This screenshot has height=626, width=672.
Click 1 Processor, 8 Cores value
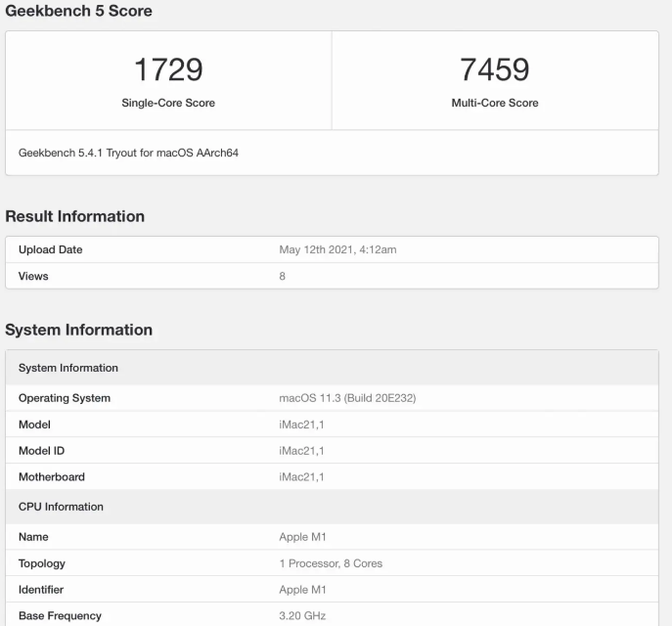pyautogui.click(x=331, y=563)
